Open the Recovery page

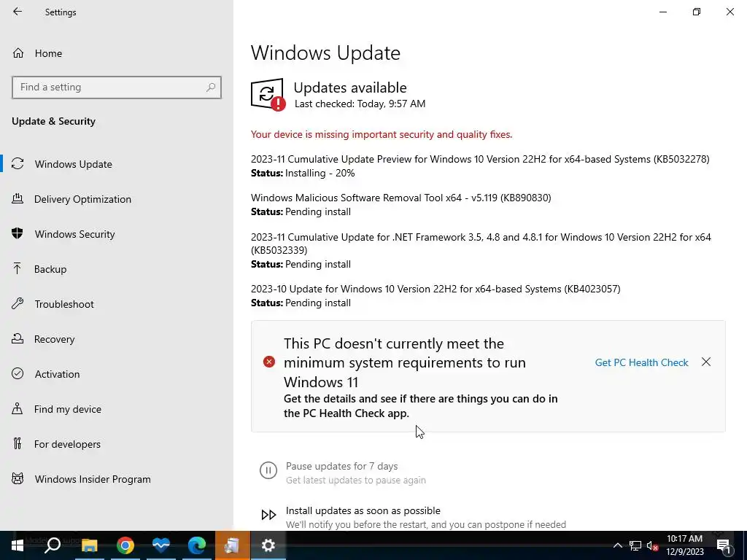54,339
